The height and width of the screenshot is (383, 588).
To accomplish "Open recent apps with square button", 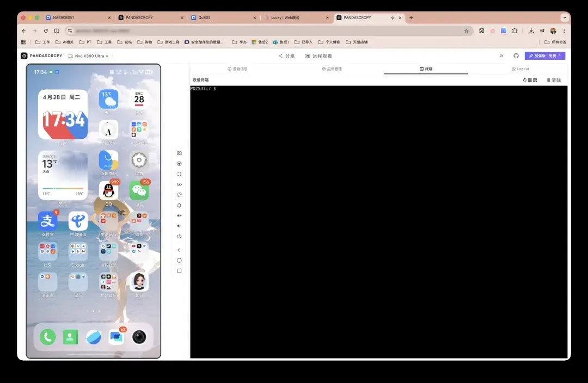I will point(179,271).
